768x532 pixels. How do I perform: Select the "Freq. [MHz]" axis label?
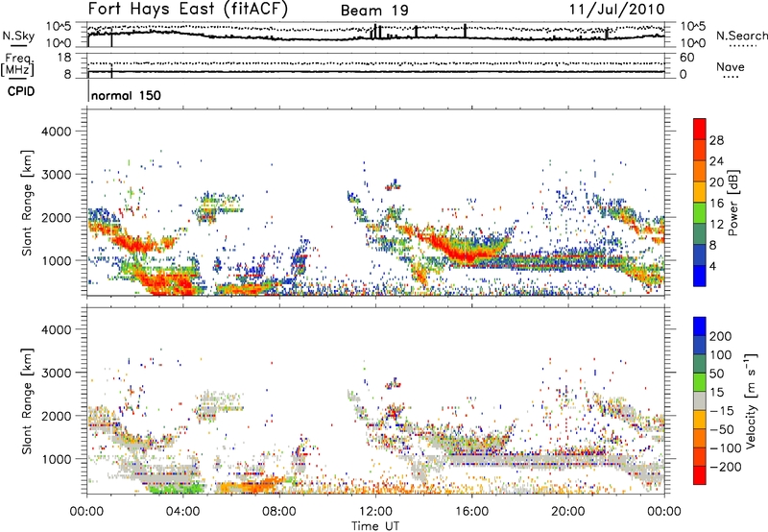tap(17, 65)
